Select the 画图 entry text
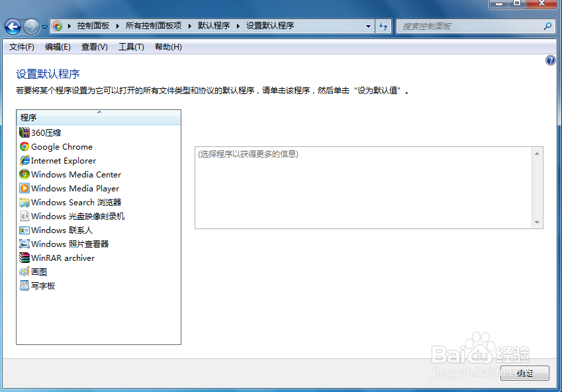Screen dimensions: 562x392 [x=39, y=272]
